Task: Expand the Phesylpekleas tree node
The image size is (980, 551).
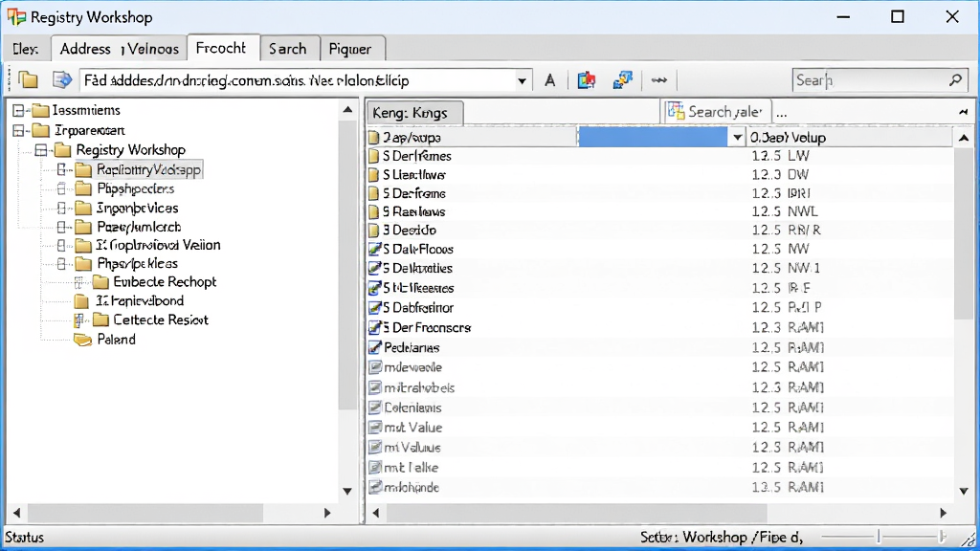Action: (x=61, y=264)
